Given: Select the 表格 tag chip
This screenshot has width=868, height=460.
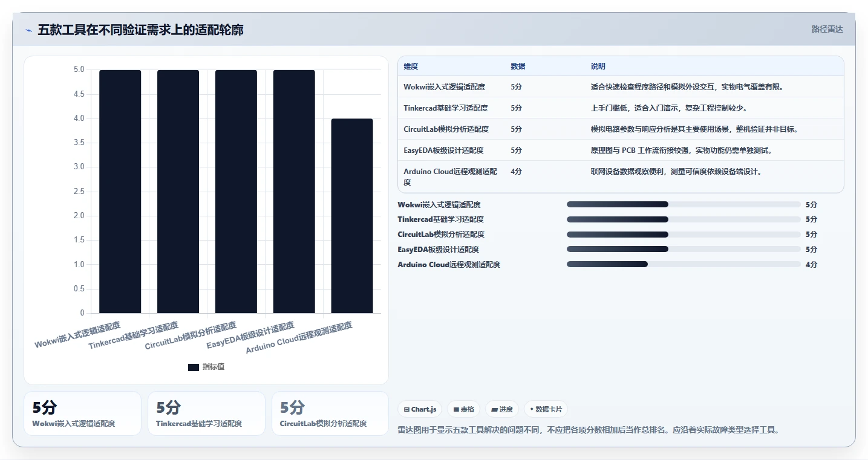Looking at the screenshot, I should tap(463, 409).
